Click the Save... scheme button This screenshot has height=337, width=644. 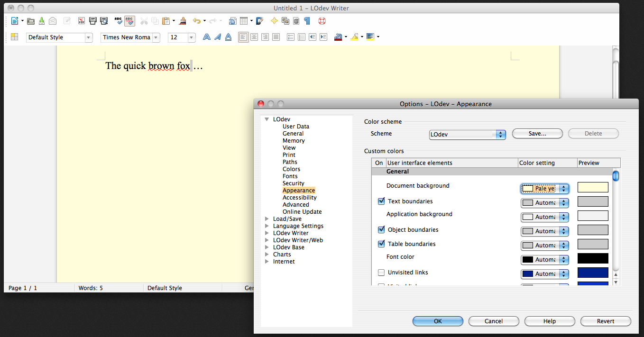[537, 134]
